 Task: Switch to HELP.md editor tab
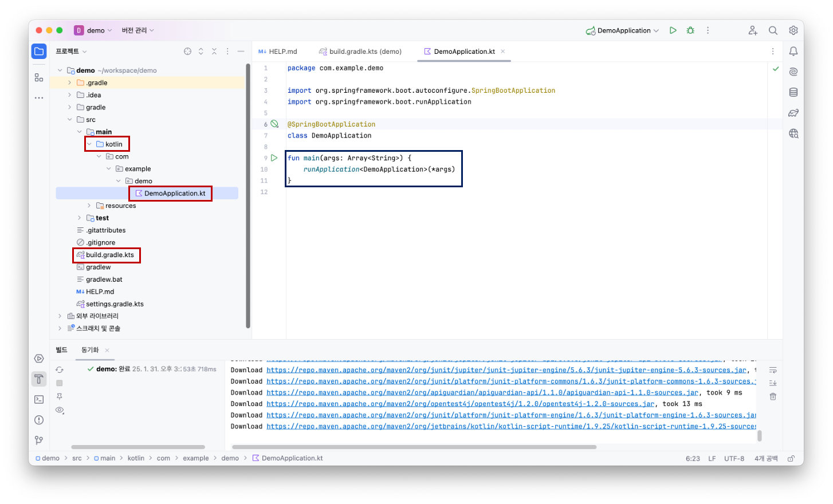coord(278,52)
